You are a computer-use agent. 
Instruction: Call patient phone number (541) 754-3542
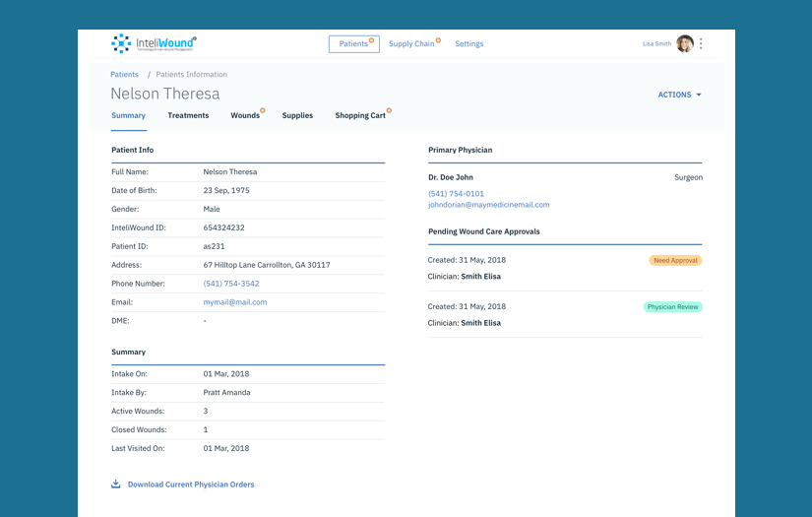point(231,284)
